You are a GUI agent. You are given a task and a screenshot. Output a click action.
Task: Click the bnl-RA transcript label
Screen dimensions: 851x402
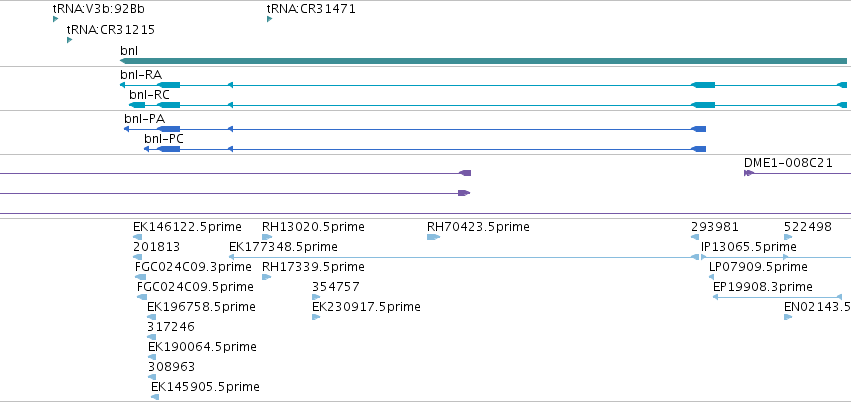[x=141, y=75]
